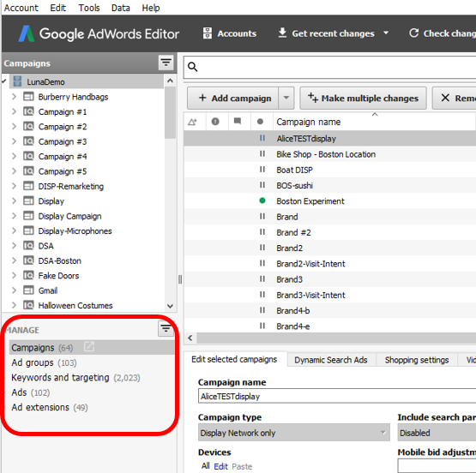
Task: Select the Display Campaign tree item
Action: coord(69,216)
